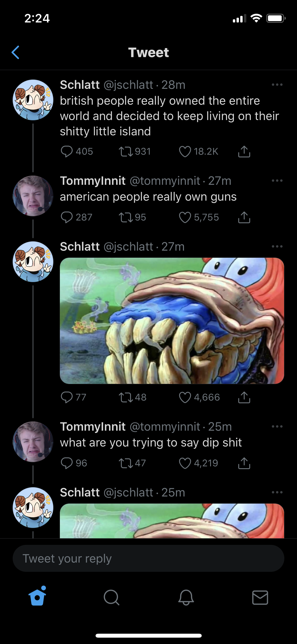This screenshot has height=644, width=297.
Task: Open more options on TommyInnit 25m tweet
Action: click(277, 426)
